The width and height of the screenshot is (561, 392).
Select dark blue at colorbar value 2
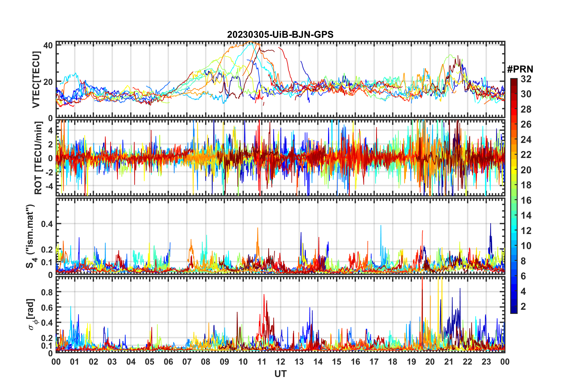[x=514, y=307]
